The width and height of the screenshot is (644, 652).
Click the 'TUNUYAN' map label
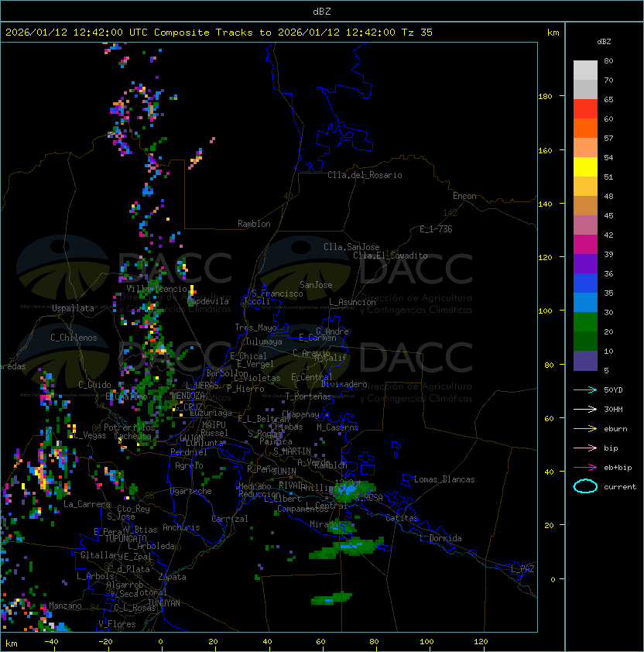tap(164, 603)
